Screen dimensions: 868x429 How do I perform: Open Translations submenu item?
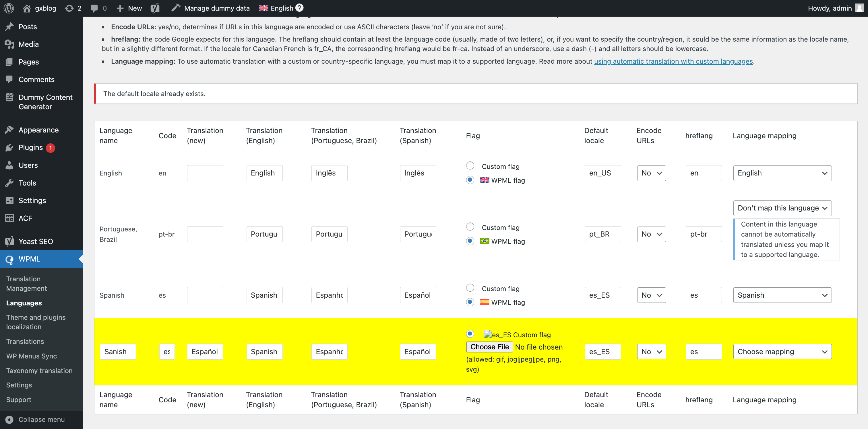[x=25, y=342]
